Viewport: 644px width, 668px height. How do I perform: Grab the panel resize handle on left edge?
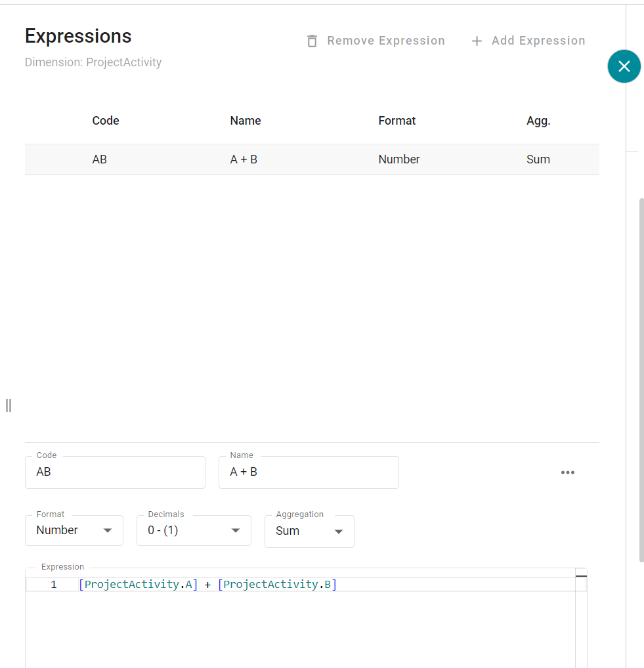tap(9, 406)
